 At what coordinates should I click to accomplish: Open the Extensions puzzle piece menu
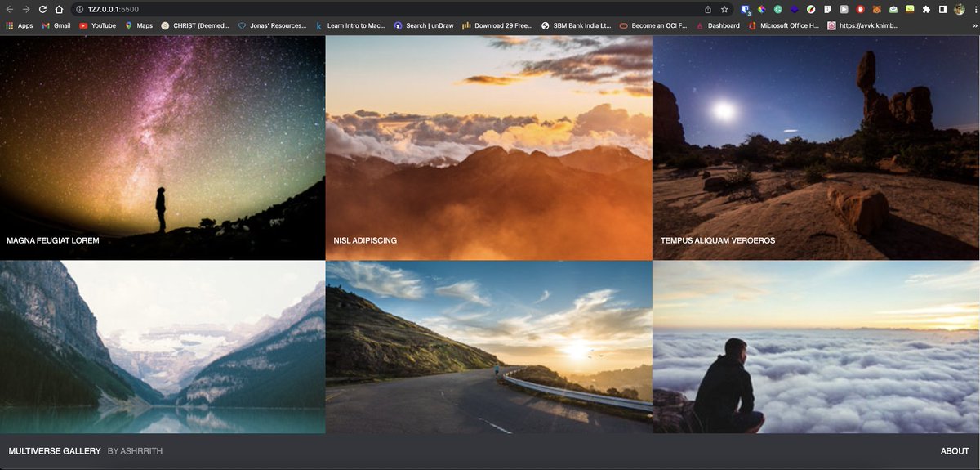[x=926, y=9]
